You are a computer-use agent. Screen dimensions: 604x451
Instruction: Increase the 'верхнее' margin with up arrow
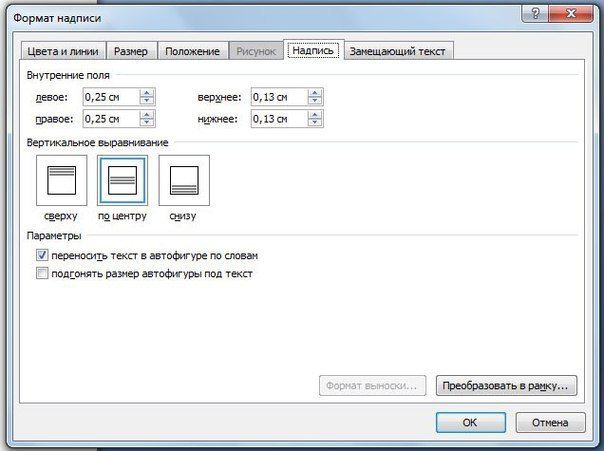[315, 92]
